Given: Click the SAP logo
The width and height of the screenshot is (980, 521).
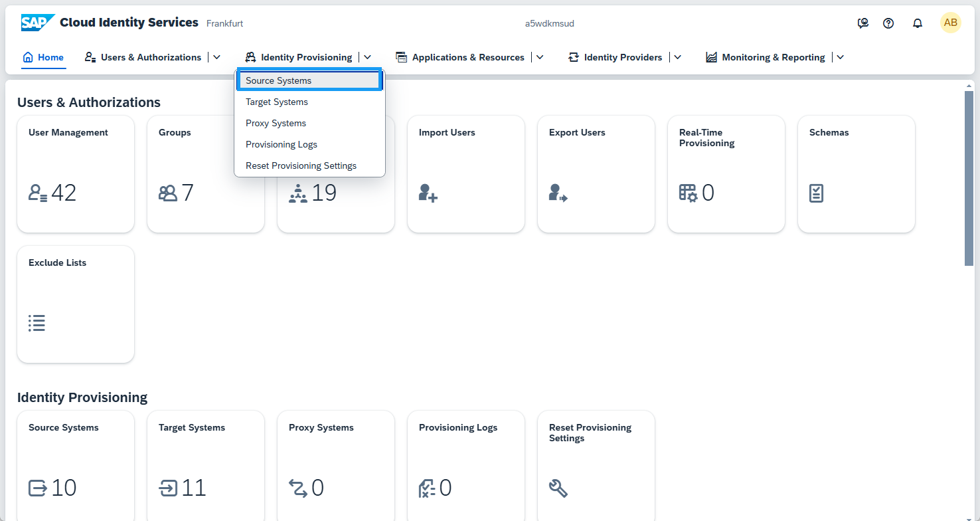Looking at the screenshot, I should tap(38, 23).
